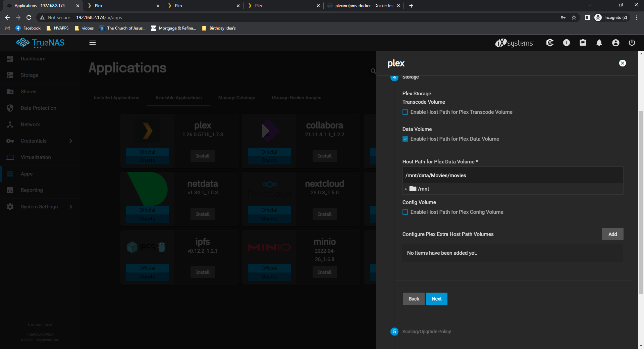Click the Next button
The height and width of the screenshot is (349, 644).
(x=436, y=299)
